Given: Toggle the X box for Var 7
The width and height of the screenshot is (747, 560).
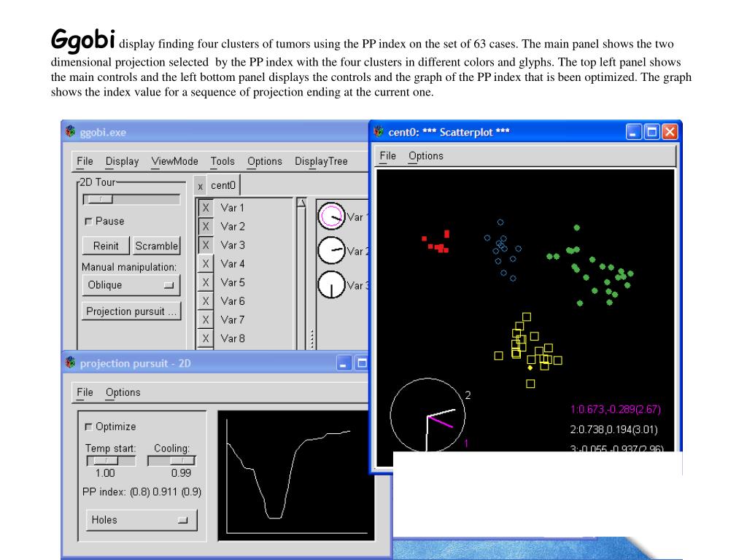Looking at the screenshot, I should 205,319.
